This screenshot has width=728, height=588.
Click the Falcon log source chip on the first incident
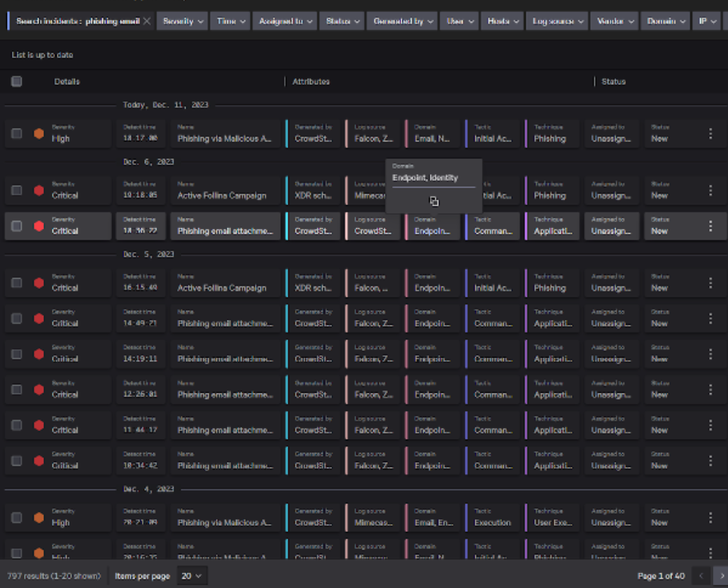373,133
